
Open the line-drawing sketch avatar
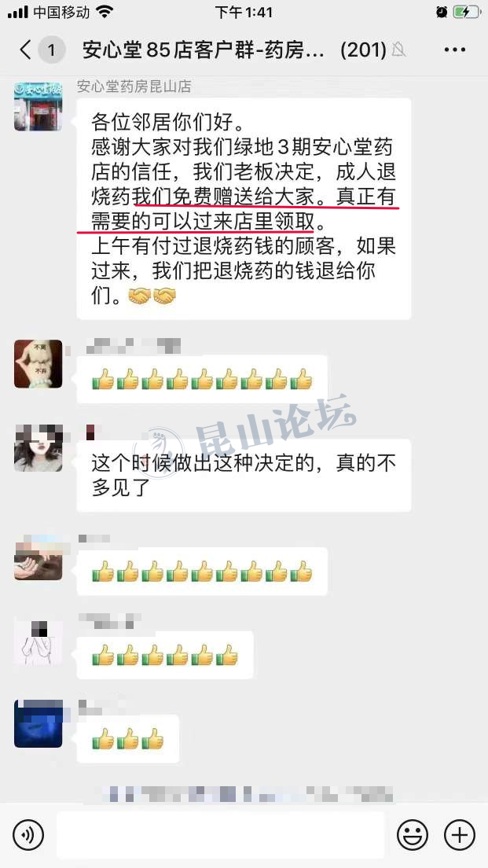[39, 642]
